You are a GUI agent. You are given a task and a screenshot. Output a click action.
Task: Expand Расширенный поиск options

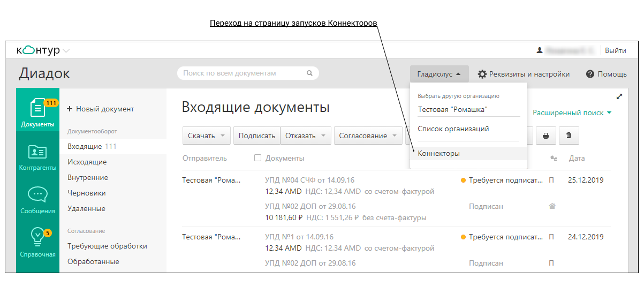(572, 113)
